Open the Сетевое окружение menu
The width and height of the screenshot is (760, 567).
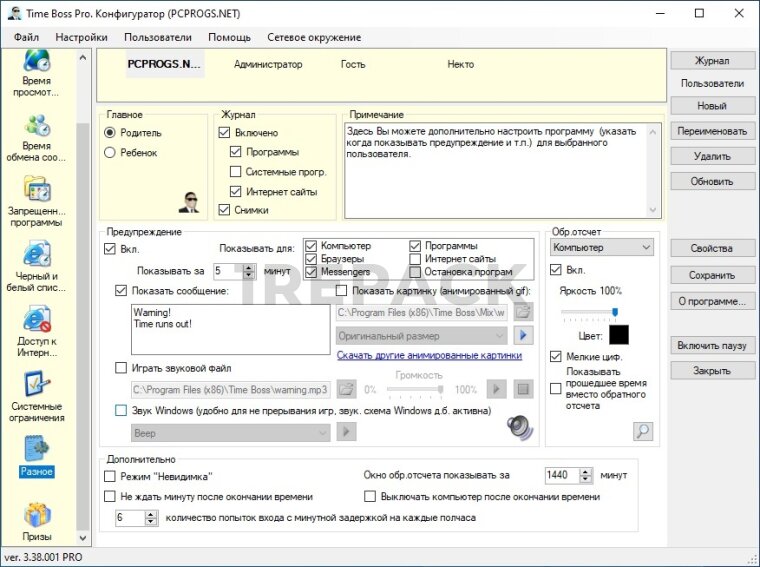pyautogui.click(x=314, y=37)
